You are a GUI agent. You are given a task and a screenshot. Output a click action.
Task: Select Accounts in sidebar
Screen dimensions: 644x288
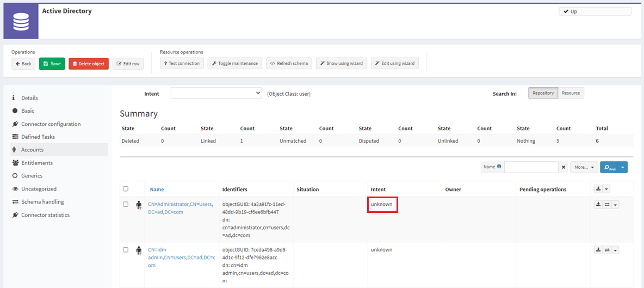(59, 150)
